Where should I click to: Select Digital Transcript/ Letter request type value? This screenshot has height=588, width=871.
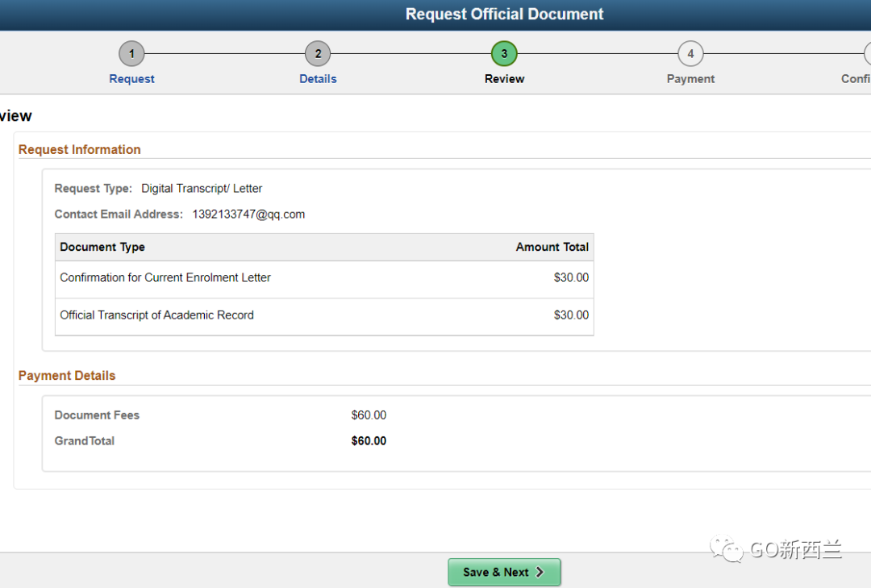pyautogui.click(x=202, y=189)
